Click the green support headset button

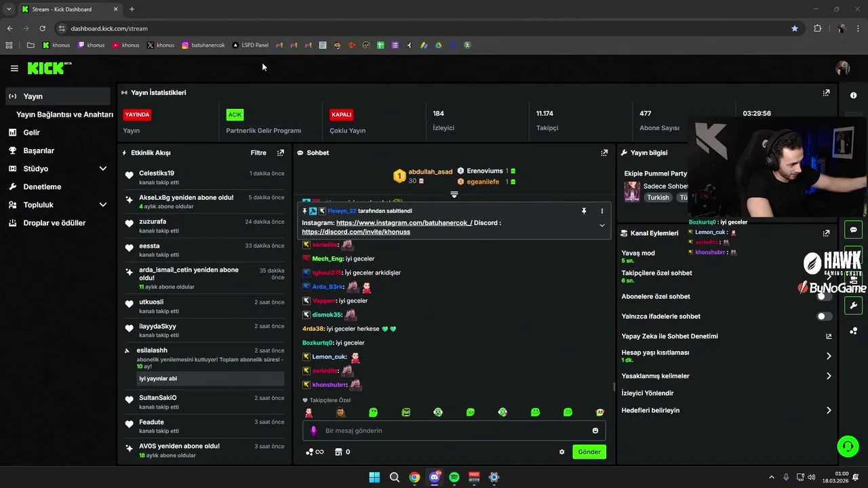click(x=848, y=446)
